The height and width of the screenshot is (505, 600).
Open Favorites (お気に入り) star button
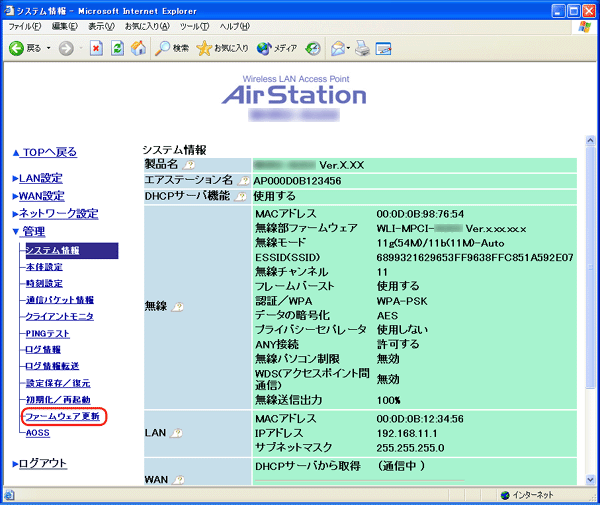click(222, 48)
